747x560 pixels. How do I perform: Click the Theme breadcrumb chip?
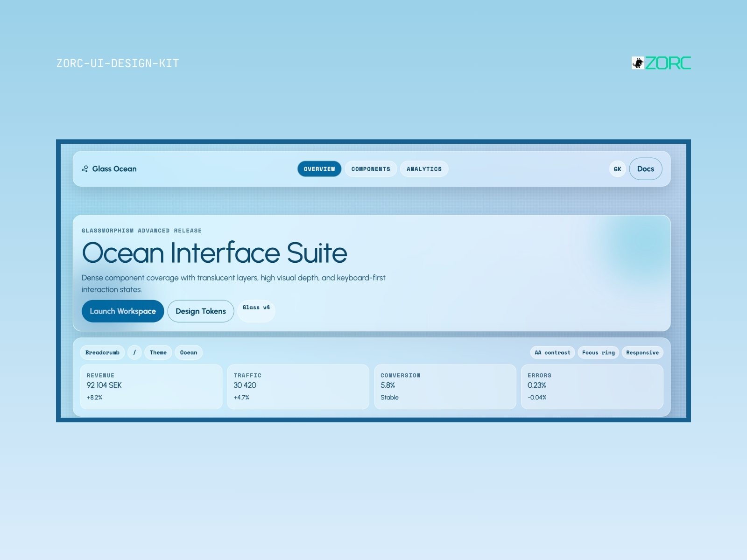point(158,352)
